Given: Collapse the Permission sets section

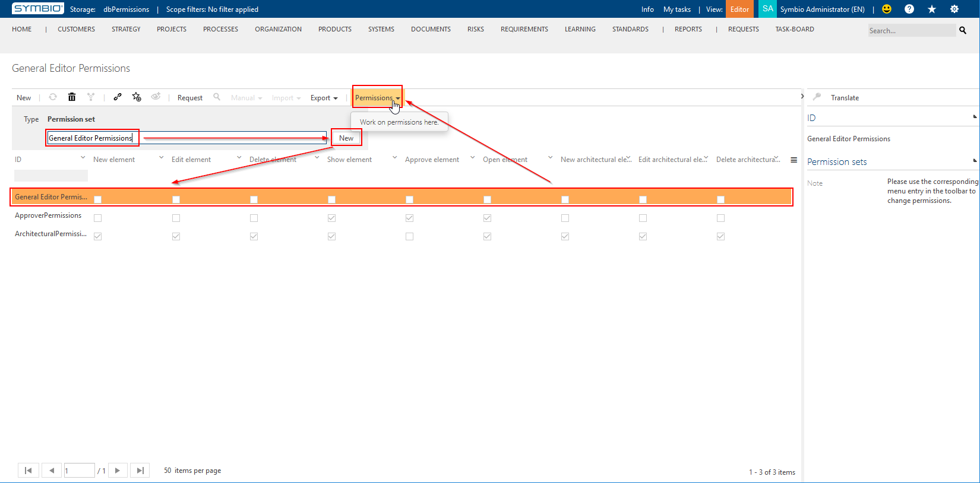Looking at the screenshot, I should coord(975,161).
